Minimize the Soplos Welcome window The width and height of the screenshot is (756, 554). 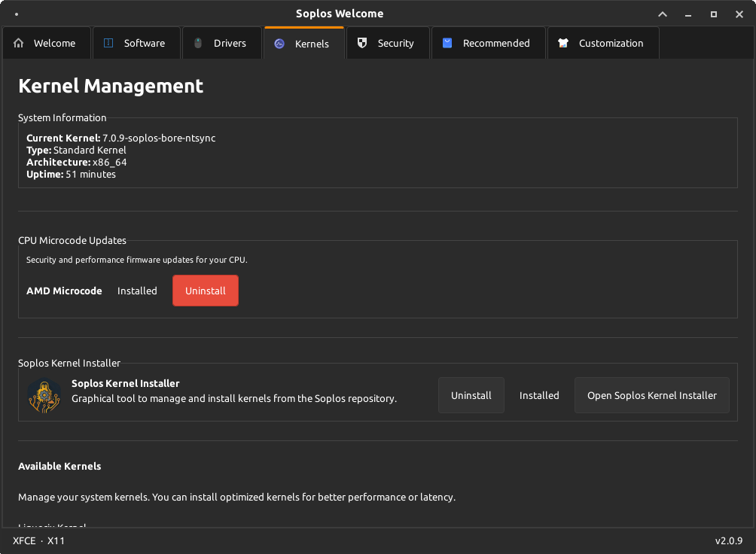point(688,14)
